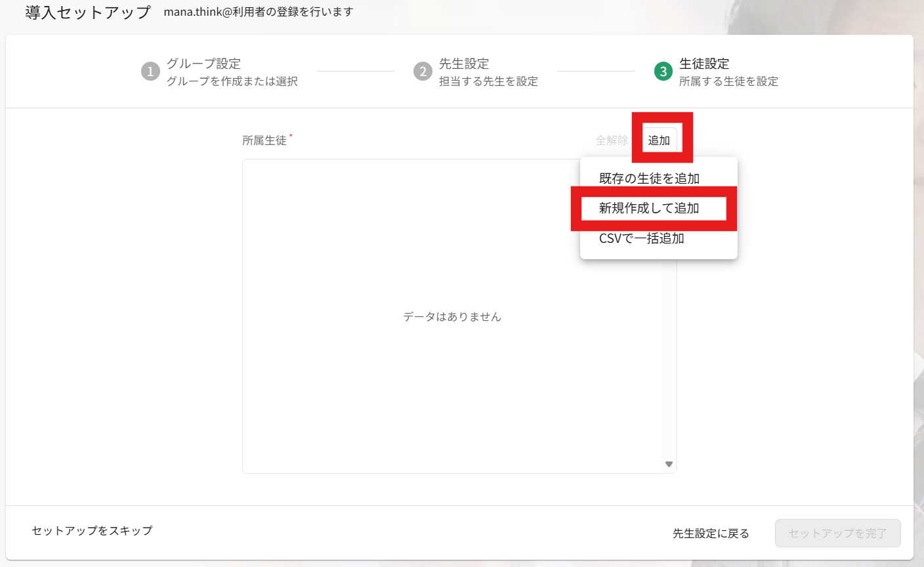Click the グループを作成または選択 step description
Viewport: 924px width, 567px height.
pos(232,81)
